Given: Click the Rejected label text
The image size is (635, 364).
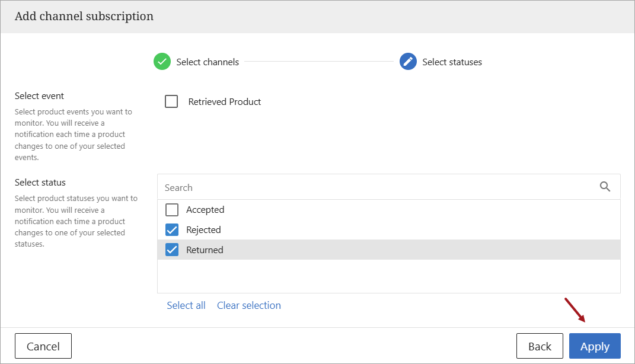Looking at the screenshot, I should (203, 230).
